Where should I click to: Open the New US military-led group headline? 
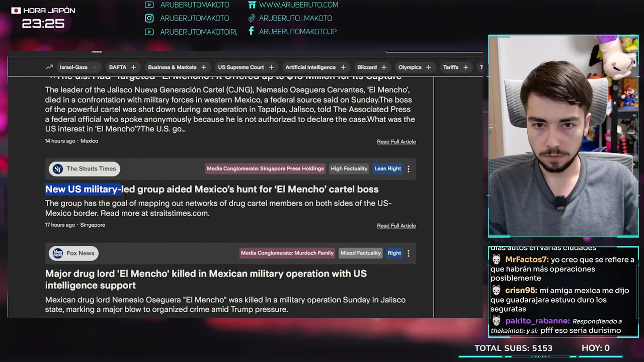click(212, 189)
